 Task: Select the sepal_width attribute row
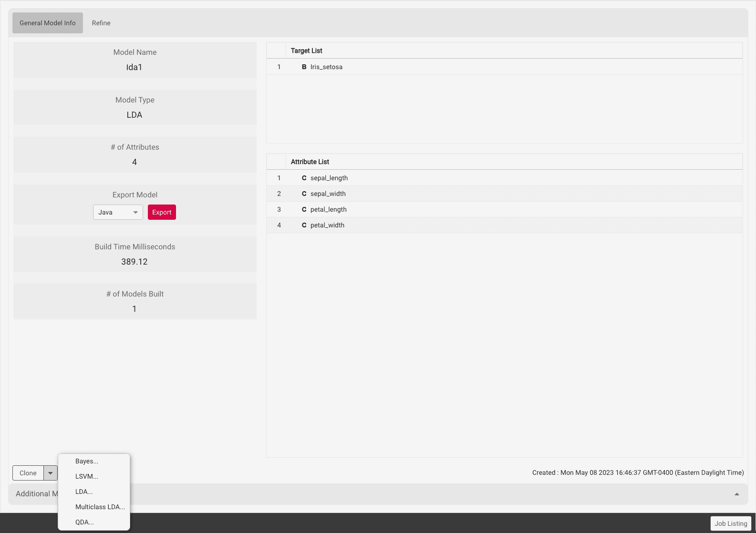[505, 194]
